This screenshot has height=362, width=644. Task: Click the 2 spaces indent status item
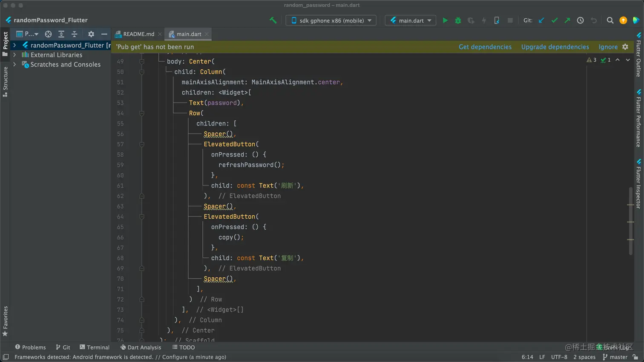(x=584, y=357)
